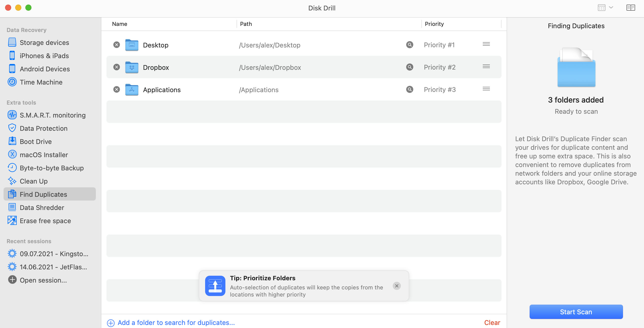Open recent session 14.06.2021 JetFlas...
This screenshot has height=328, width=644.
click(50, 267)
